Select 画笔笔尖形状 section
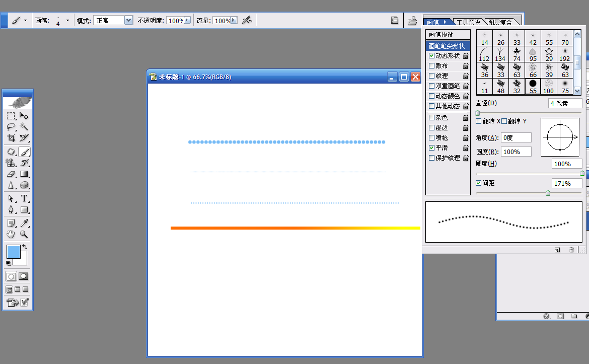The image size is (589, 364). (x=448, y=46)
